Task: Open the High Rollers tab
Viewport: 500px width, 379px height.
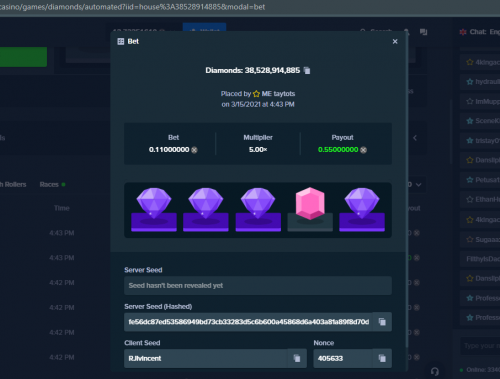Action: click(x=13, y=184)
